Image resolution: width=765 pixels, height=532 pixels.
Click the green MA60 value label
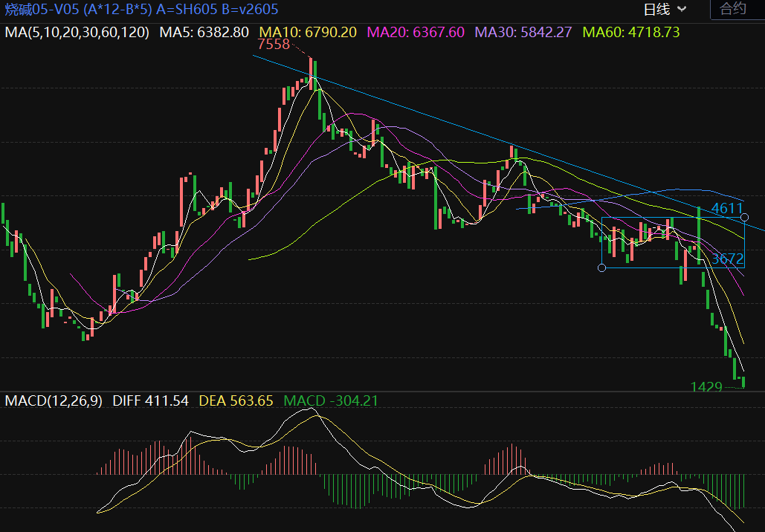[631, 33]
